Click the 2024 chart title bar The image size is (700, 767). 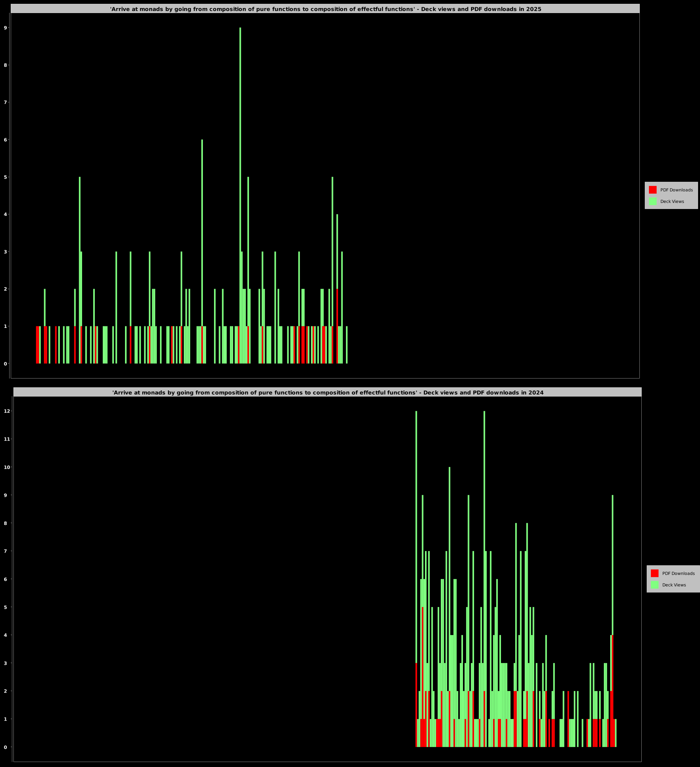click(328, 392)
